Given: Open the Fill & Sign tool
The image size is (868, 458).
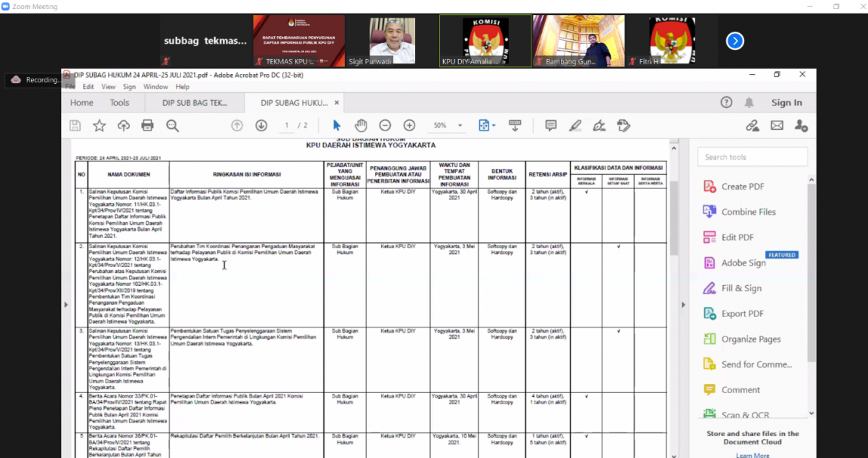Looking at the screenshot, I should coord(740,288).
